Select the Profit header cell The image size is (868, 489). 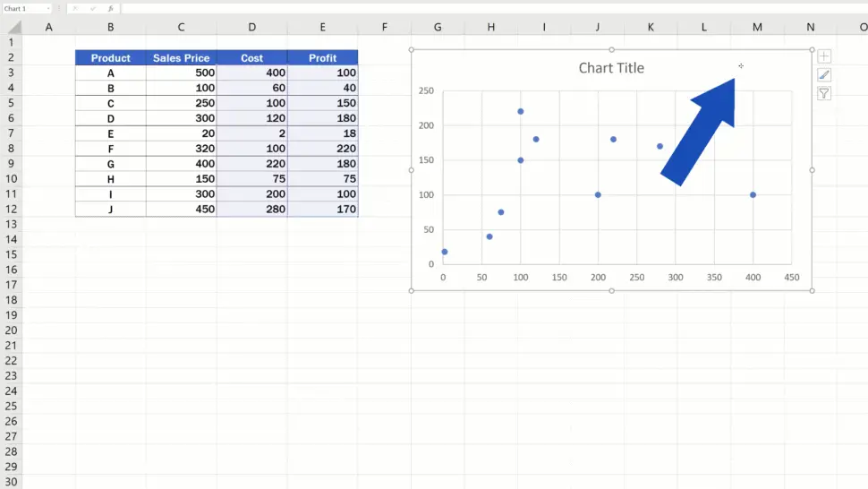(322, 58)
